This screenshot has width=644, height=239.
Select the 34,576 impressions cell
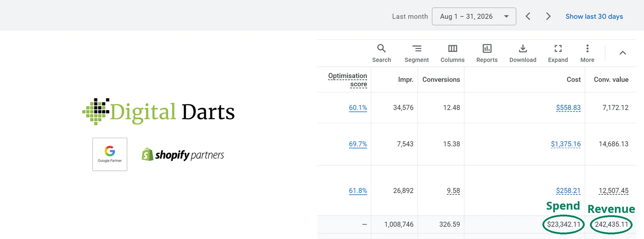click(403, 108)
